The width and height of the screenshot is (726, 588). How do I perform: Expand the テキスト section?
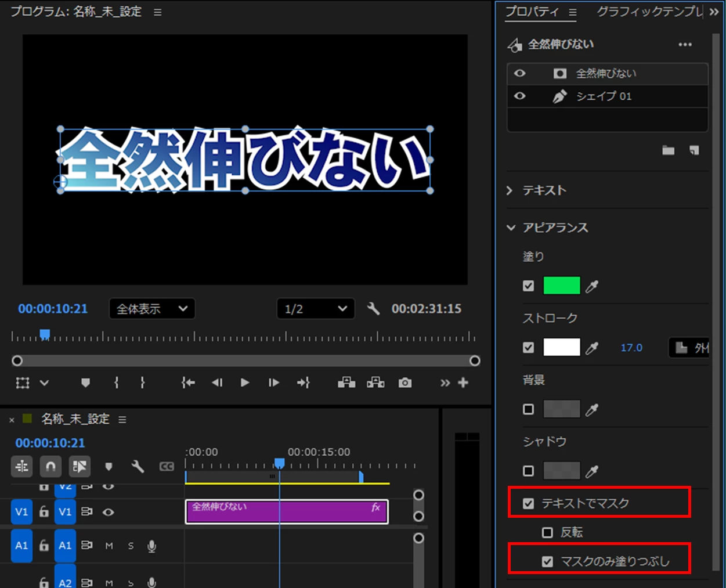point(510,190)
